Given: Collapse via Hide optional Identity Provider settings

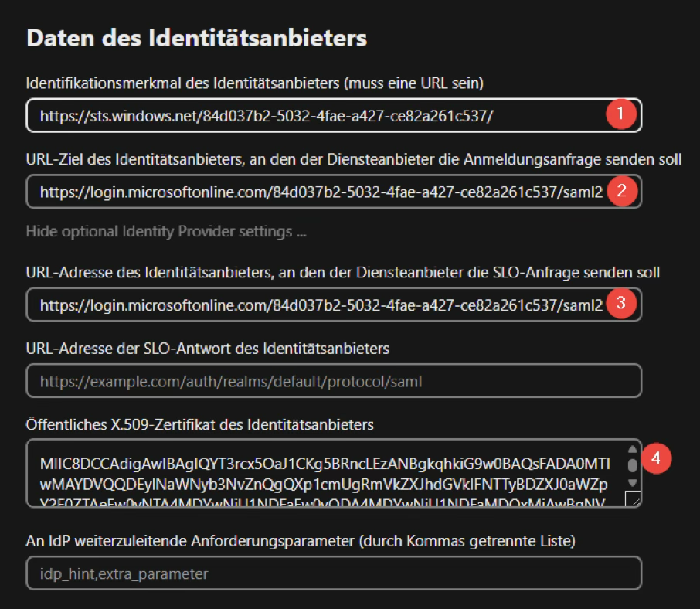Looking at the screenshot, I should 159,231.
